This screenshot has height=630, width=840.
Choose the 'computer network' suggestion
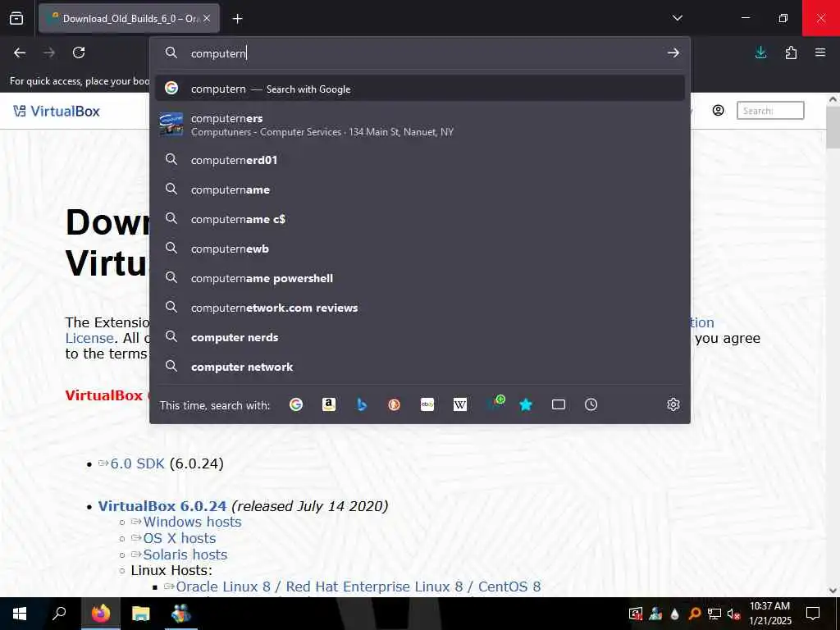click(419, 367)
